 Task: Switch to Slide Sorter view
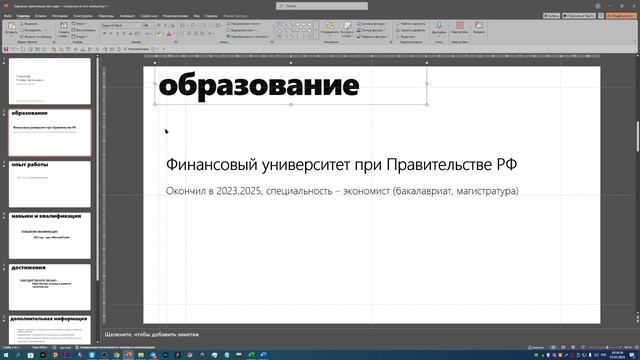(563, 347)
